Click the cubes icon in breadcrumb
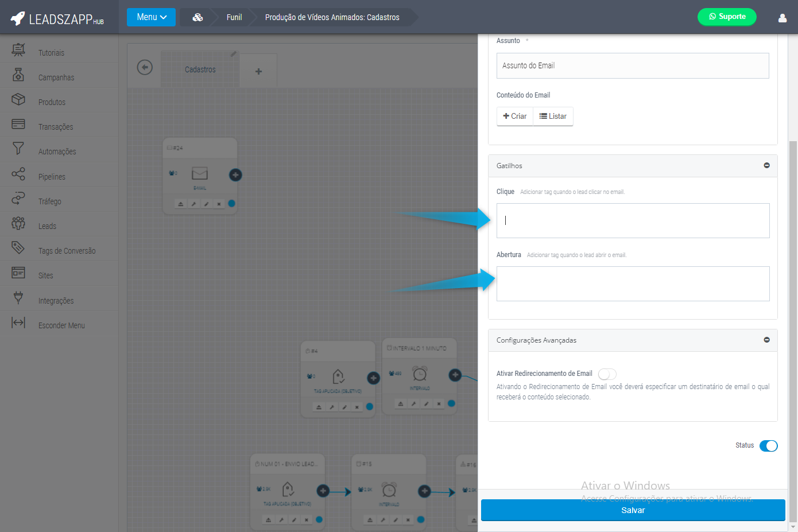Screen dimensions: 798x532 [197, 17]
